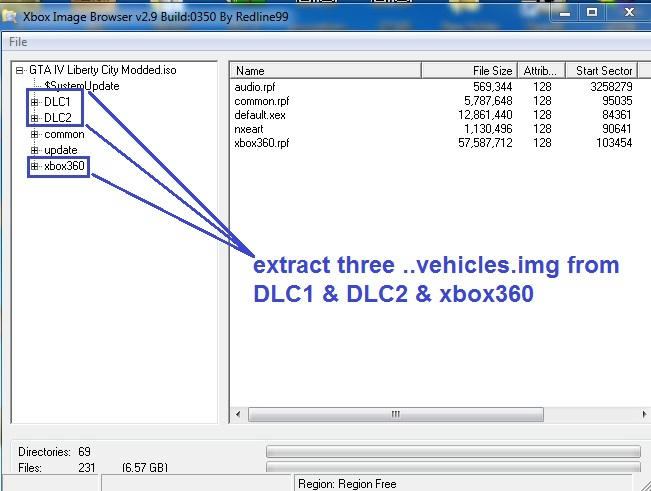Click the Attrib column header
The width and height of the screenshot is (651, 491).
point(542,71)
